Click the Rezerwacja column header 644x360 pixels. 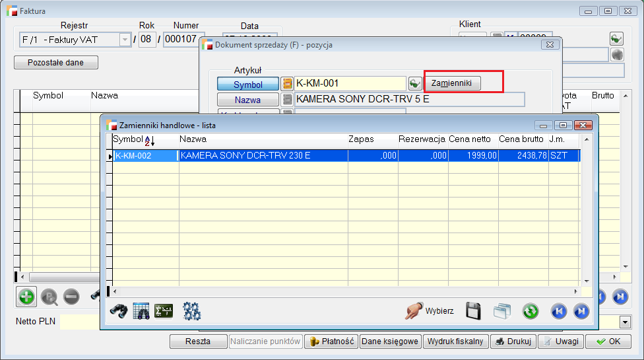point(422,139)
